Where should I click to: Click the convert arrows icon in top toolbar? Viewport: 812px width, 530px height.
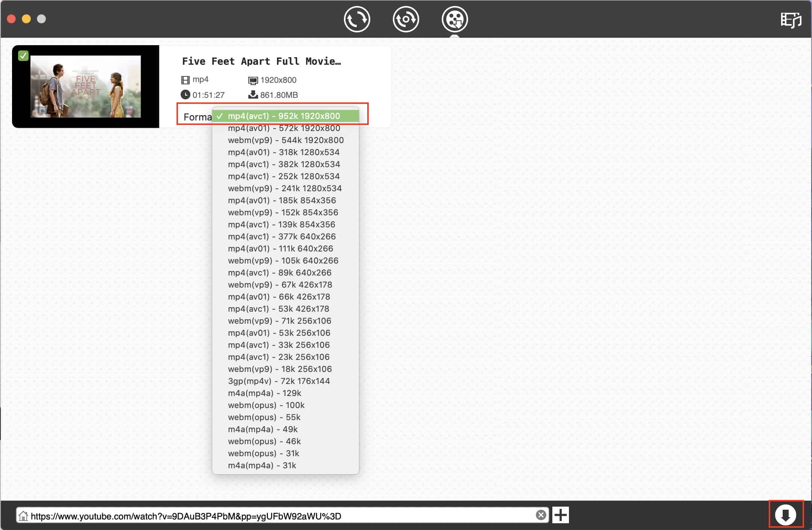click(x=357, y=19)
